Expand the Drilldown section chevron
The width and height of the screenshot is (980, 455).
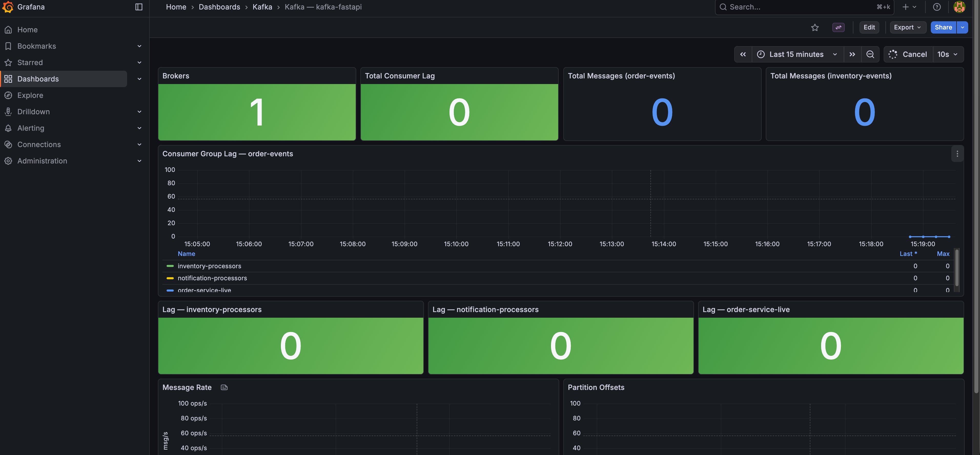[139, 111]
